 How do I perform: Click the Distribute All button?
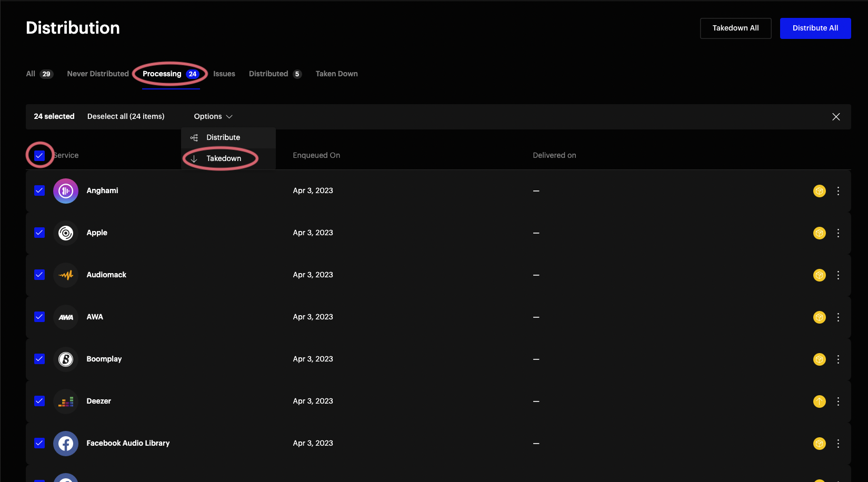815,28
